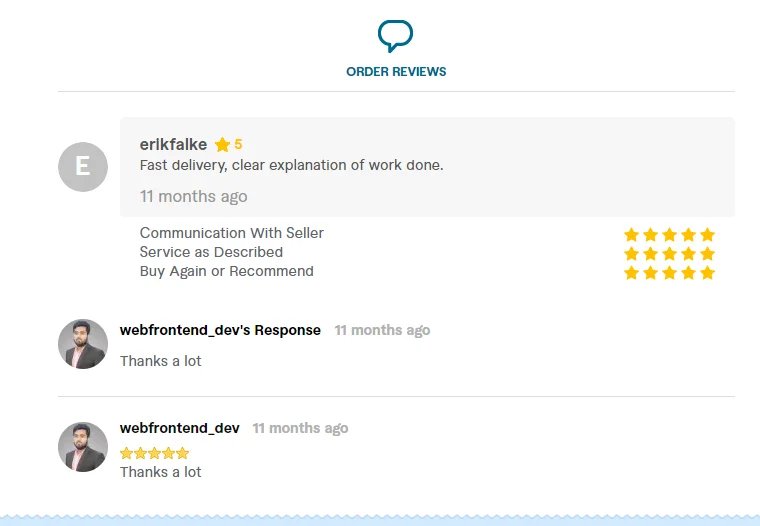Click seller's profile photo beside the Response

tap(83, 344)
